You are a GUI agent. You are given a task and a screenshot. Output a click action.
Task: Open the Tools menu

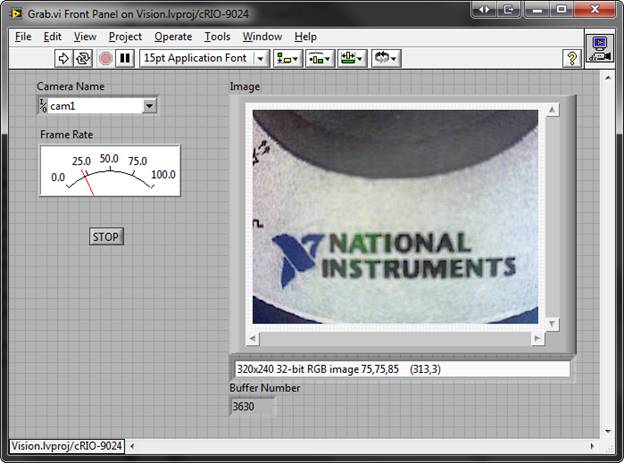pyautogui.click(x=217, y=37)
